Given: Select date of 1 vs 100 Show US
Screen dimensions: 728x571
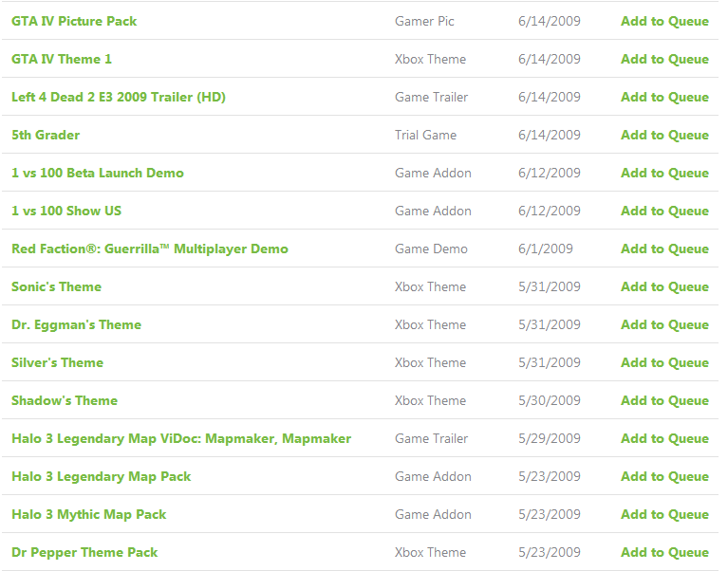Looking at the screenshot, I should point(550,212).
